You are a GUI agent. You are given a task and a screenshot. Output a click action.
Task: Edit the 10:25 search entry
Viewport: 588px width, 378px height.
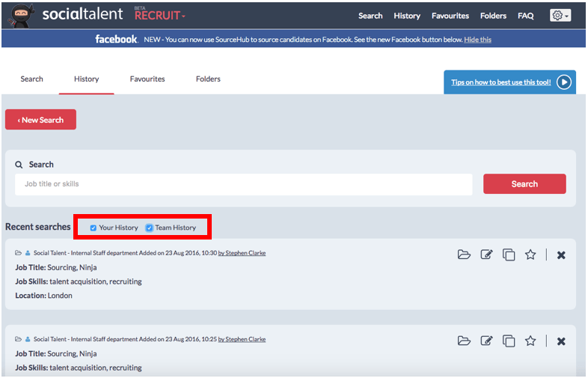[486, 341]
